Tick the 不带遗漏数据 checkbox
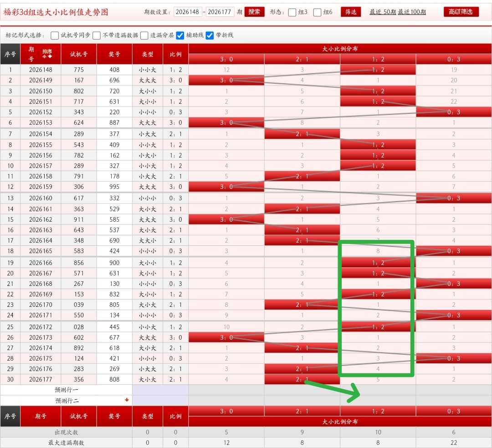 click(97, 36)
